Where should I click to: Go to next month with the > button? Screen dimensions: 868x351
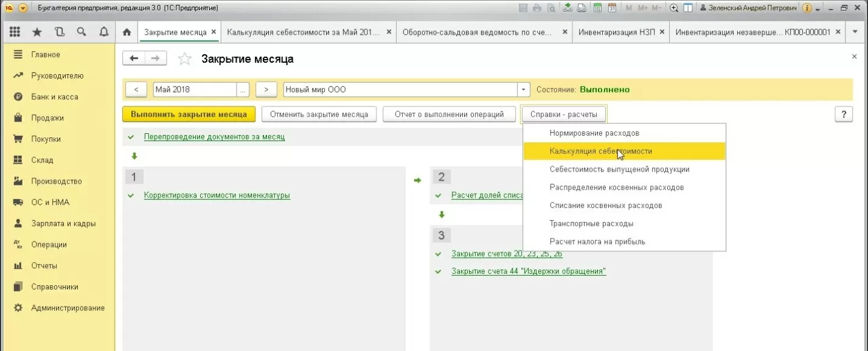tap(266, 89)
